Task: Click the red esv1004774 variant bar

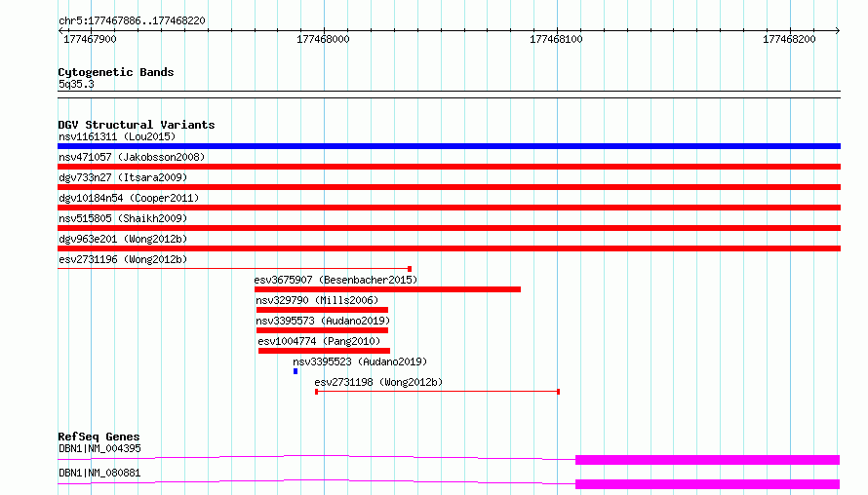Action: point(325,351)
